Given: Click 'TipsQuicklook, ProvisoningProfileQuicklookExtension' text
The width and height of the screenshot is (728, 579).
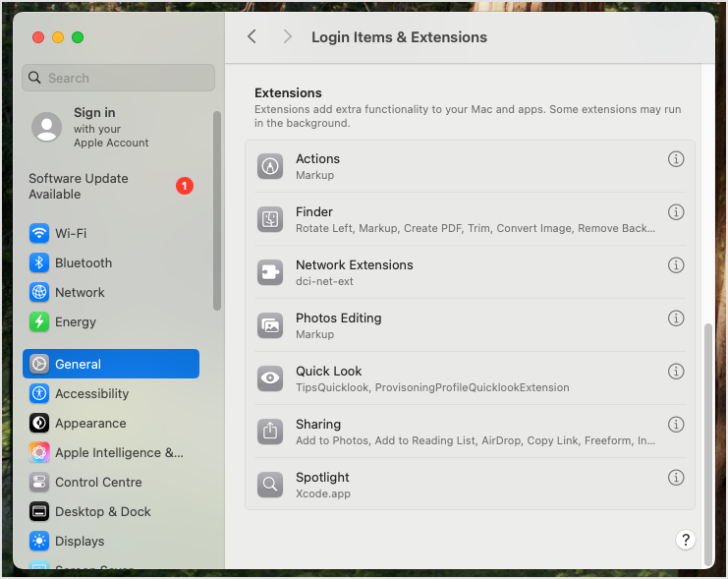Looking at the screenshot, I should (x=432, y=387).
